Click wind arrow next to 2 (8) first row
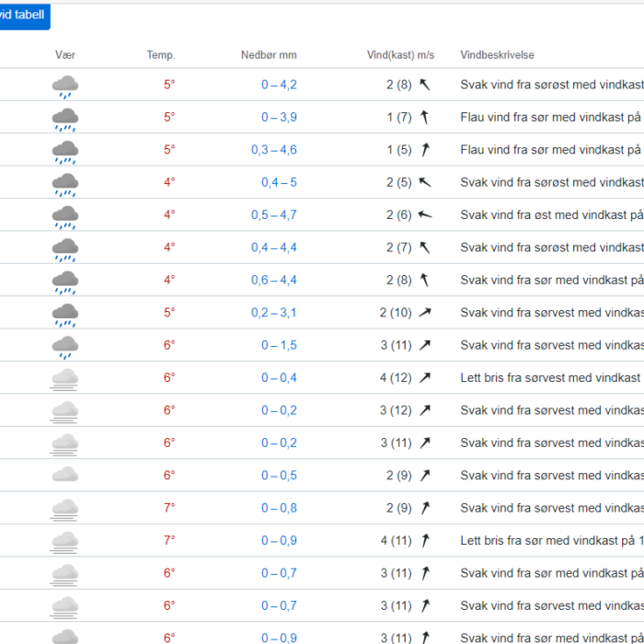 [425, 85]
